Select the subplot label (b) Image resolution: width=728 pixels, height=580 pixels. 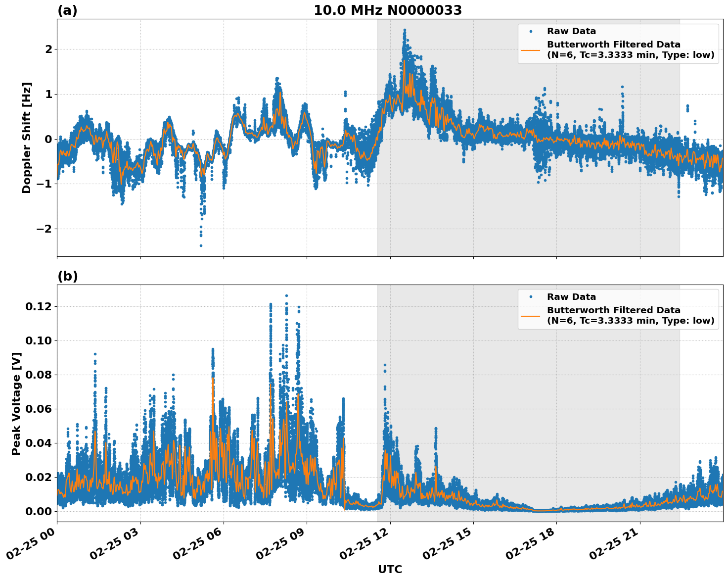[68, 276]
